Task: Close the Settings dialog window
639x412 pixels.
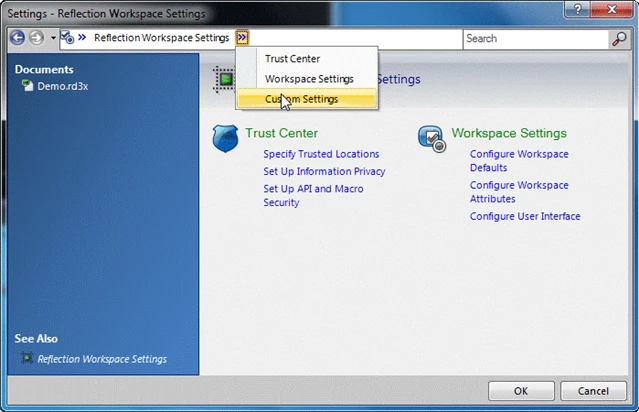Action: coord(612,9)
